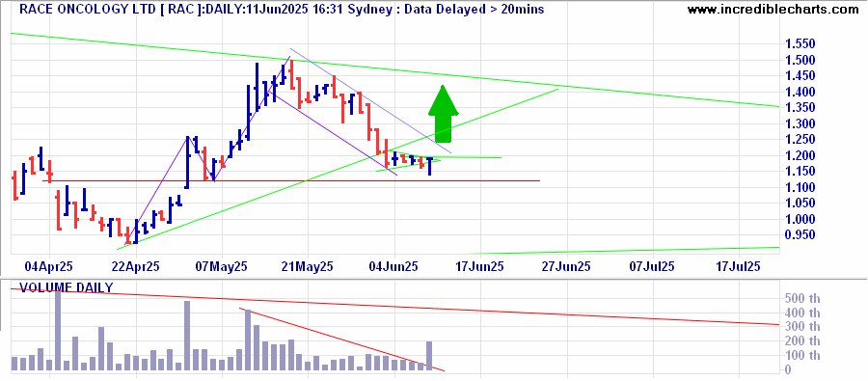Select the 1.350 price axis label

800,108
